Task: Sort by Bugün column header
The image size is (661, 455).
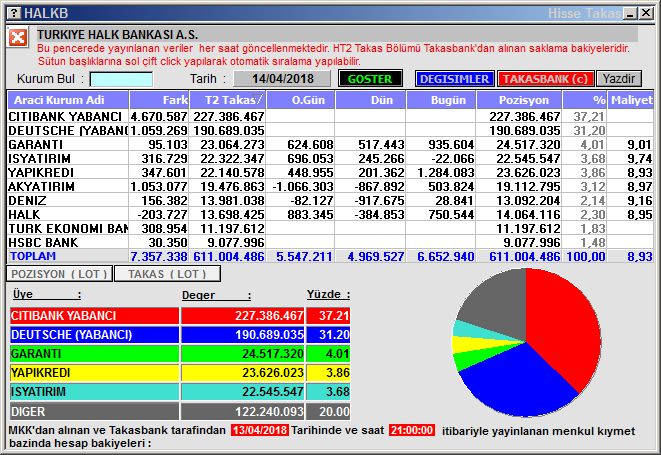Action: pyautogui.click(x=441, y=100)
